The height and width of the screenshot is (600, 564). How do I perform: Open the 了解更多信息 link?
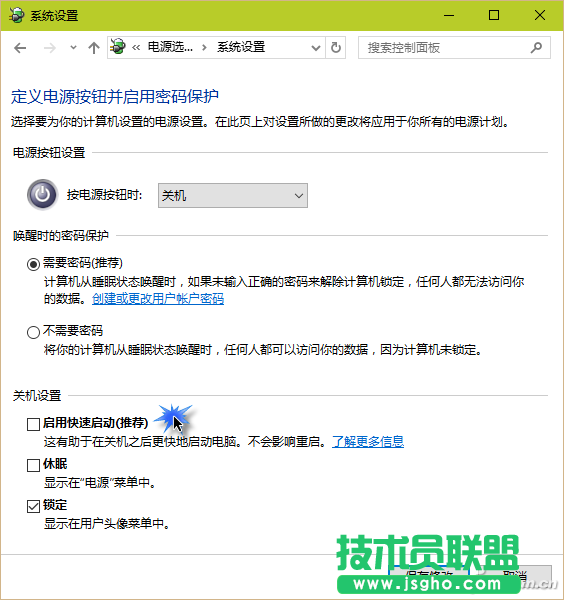(x=368, y=442)
